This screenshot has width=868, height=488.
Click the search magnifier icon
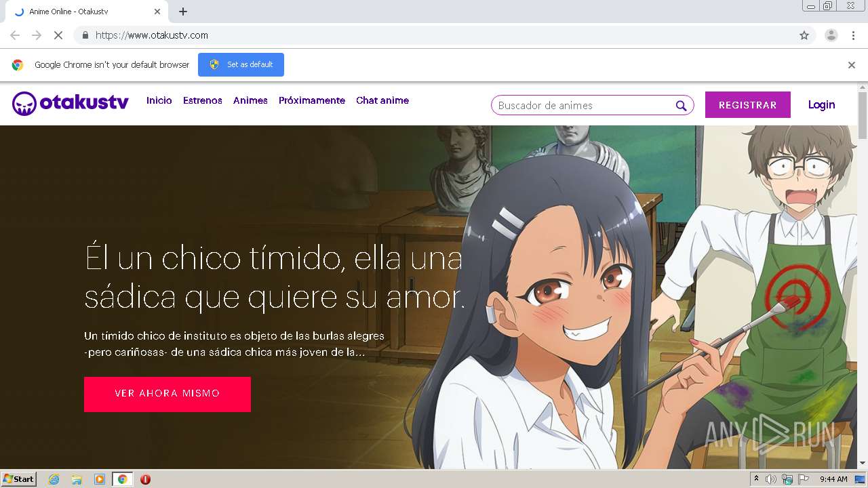pyautogui.click(x=681, y=106)
